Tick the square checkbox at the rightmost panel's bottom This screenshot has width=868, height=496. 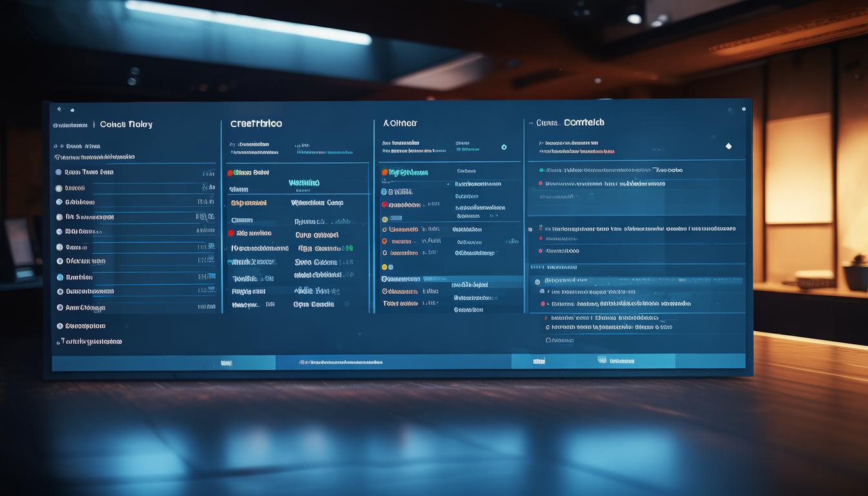click(x=548, y=339)
